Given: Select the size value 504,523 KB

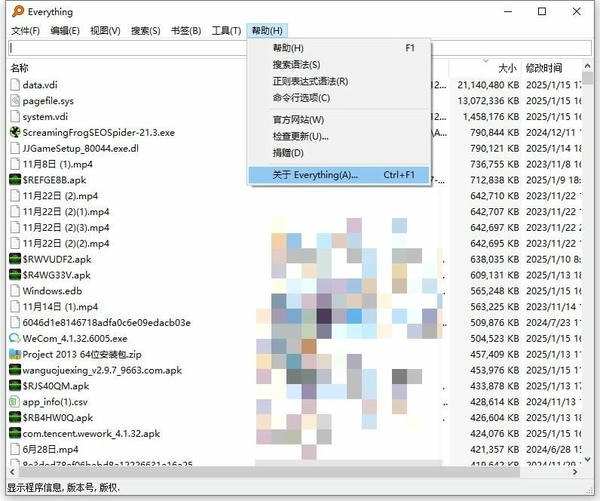Looking at the screenshot, I should pyautogui.click(x=494, y=338).
